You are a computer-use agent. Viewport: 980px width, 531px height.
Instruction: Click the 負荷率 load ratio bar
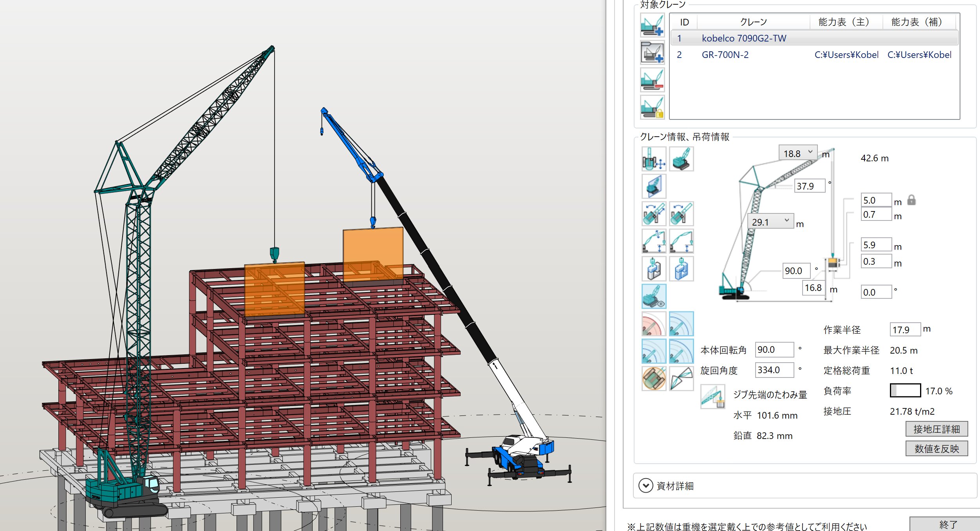click(x=905, y=390)
